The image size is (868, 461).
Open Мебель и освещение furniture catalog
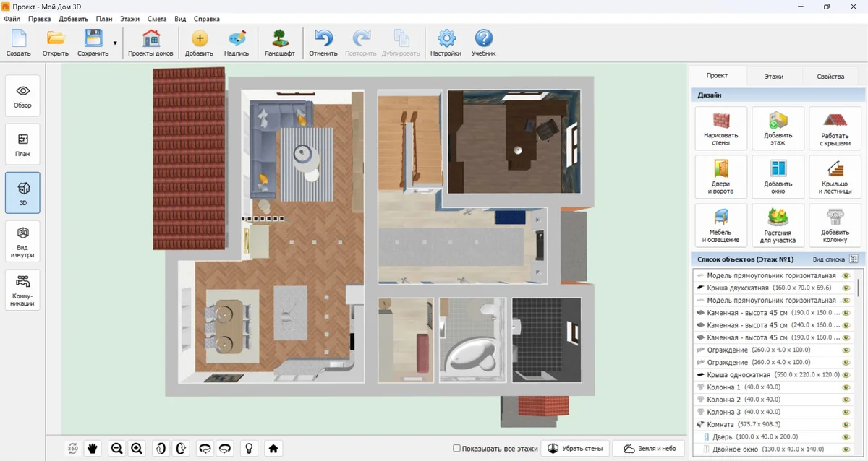[720, 225]
